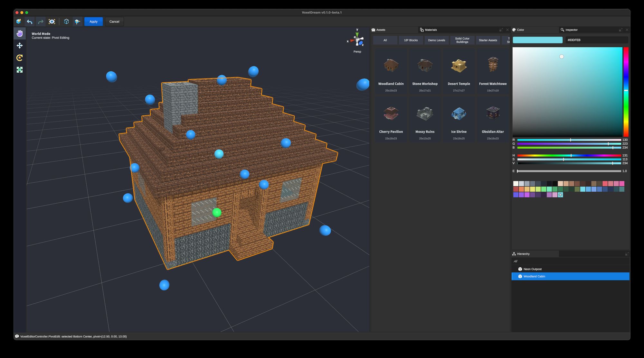Select the cyan pivot handle on the roof

(219, 154)
